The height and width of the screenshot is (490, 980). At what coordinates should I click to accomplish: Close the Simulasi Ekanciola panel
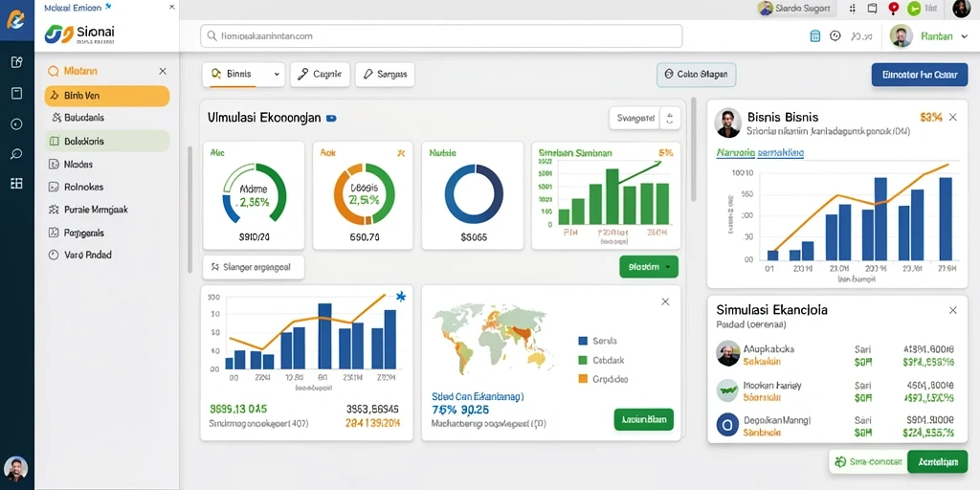[952, 310]
